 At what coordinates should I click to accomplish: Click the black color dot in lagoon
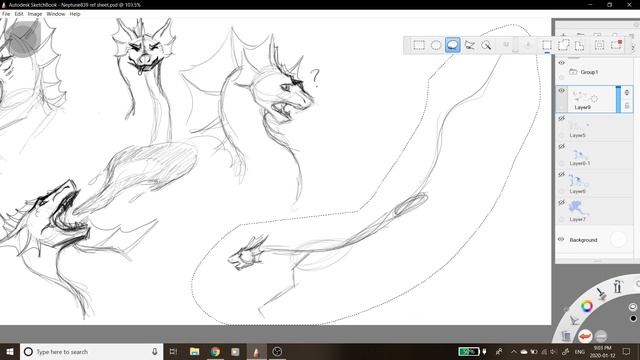click(x=633, y=318)
